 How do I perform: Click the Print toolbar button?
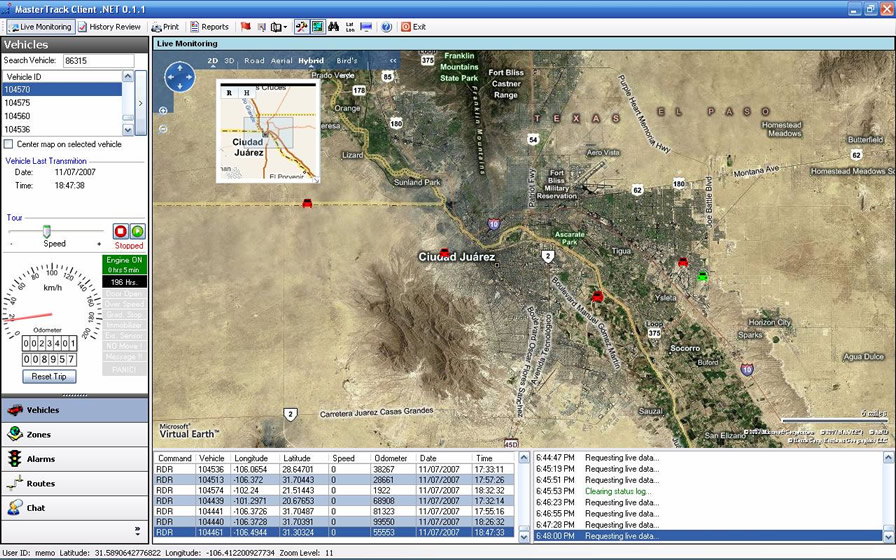click(165, 27)
